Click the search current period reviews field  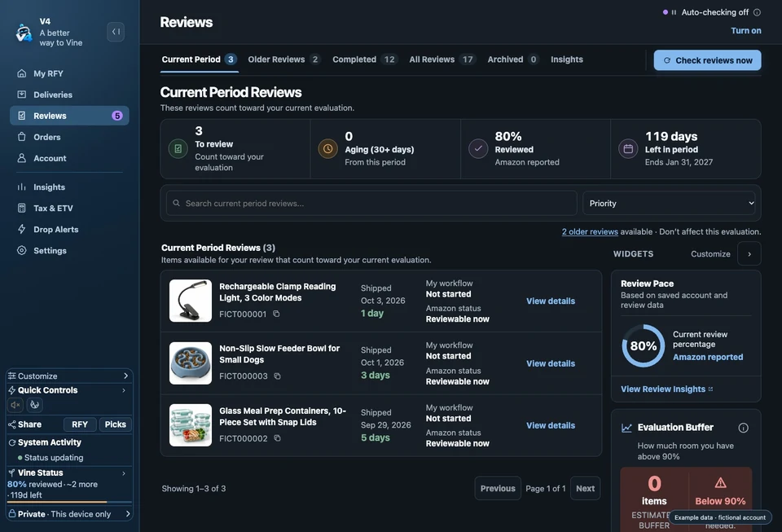click(371, 204)
